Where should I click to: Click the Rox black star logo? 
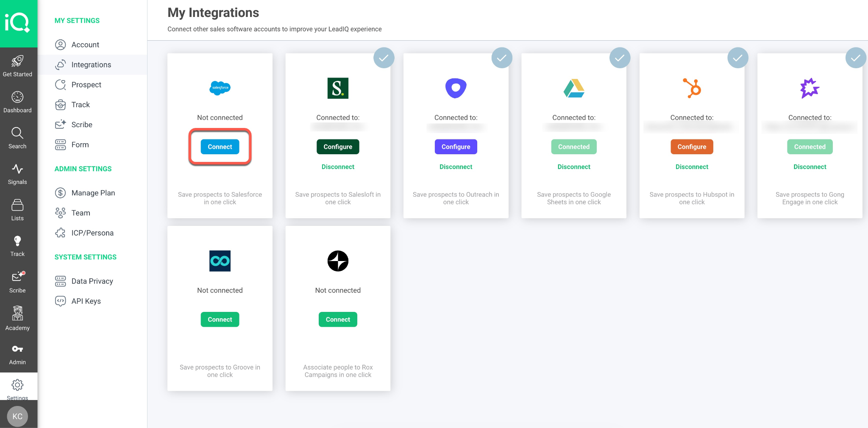click(338, 261)
